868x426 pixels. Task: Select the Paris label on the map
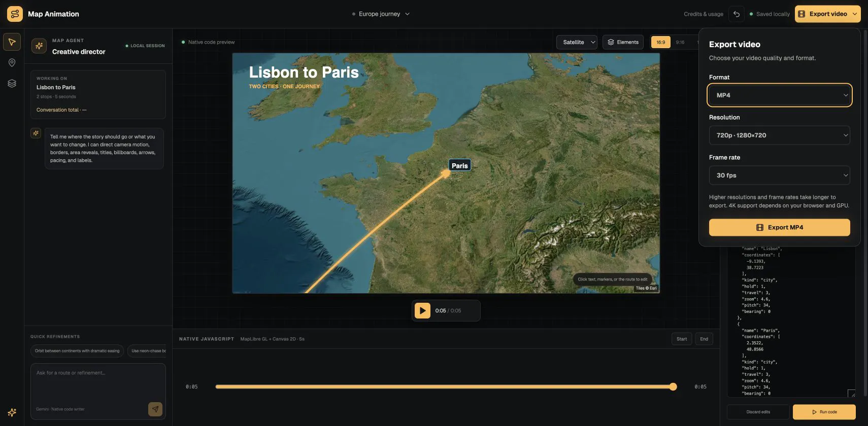(x=460, y=165)
